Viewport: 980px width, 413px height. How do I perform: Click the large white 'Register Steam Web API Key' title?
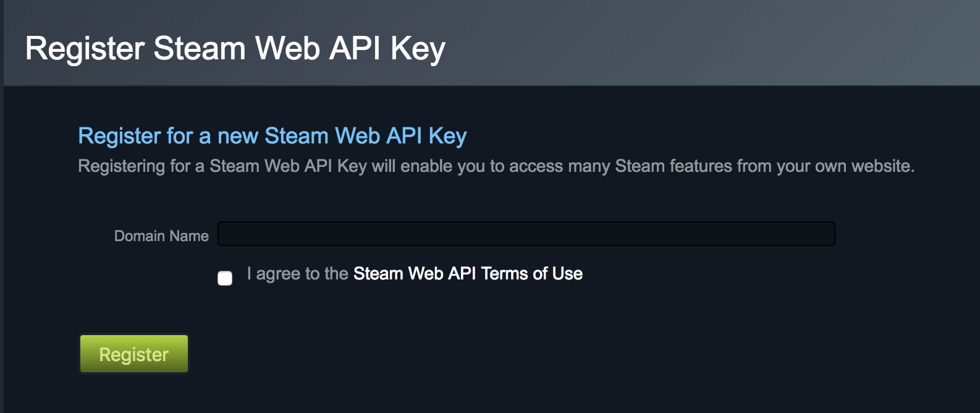point(235,48)
